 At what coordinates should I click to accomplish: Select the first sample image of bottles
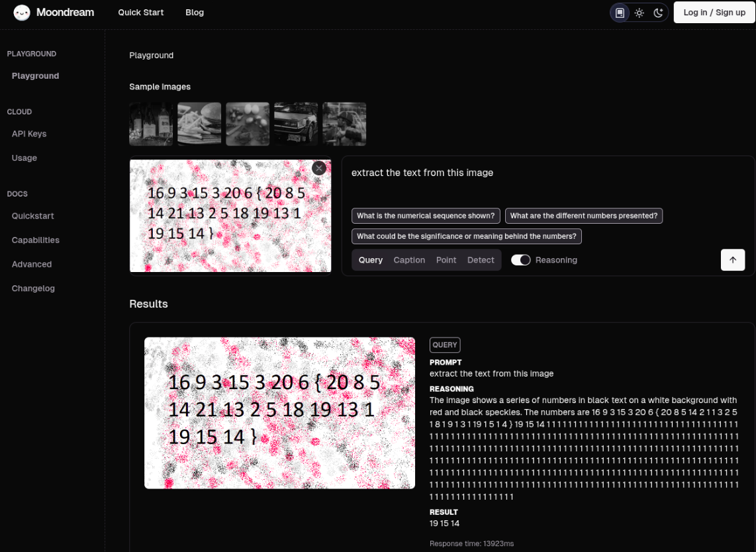tap(151, 124)
